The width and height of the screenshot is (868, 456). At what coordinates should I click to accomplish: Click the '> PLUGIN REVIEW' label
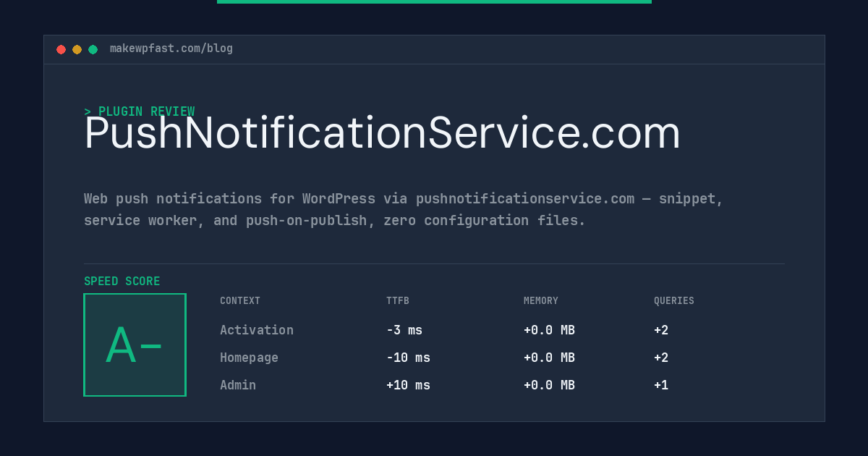[140, 111]
